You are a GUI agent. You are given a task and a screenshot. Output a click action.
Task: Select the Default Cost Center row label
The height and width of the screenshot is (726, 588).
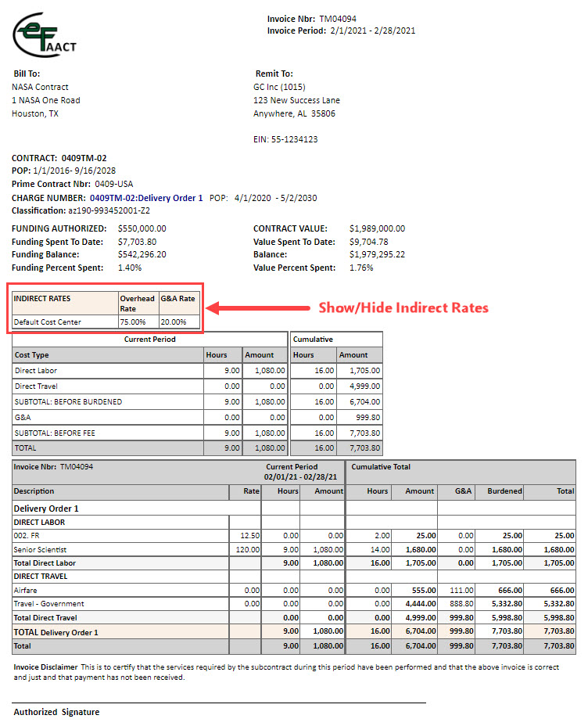(x=47, y=322)
